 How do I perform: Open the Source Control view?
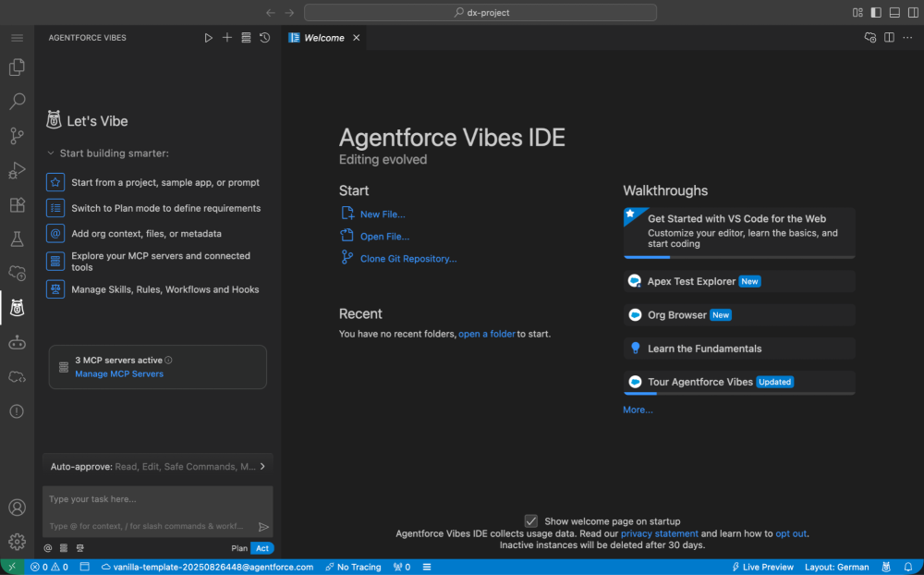(17, 135)
